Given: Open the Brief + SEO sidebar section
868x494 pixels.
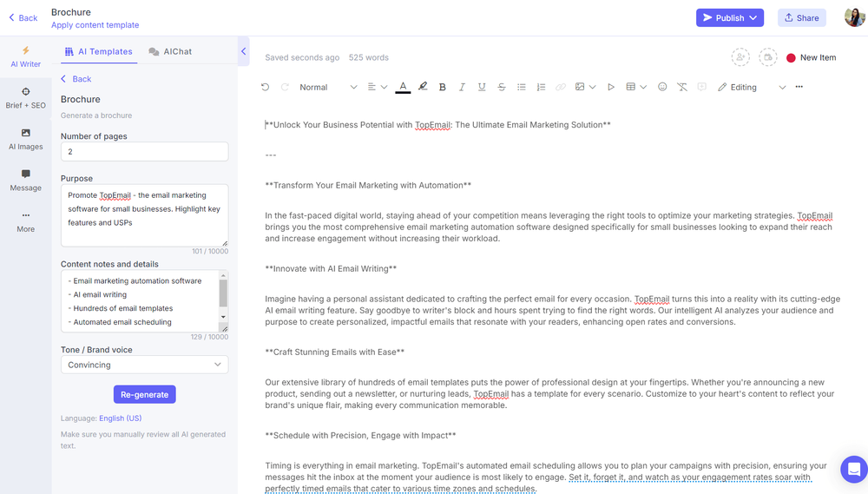Looking at the screenshot, I should click(25, 98).
